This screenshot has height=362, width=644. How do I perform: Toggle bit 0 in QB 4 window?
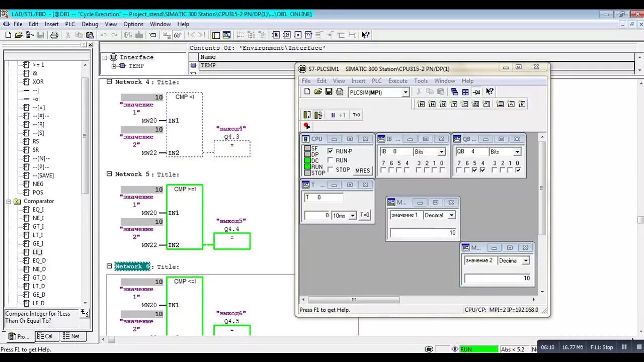(518, 170)
